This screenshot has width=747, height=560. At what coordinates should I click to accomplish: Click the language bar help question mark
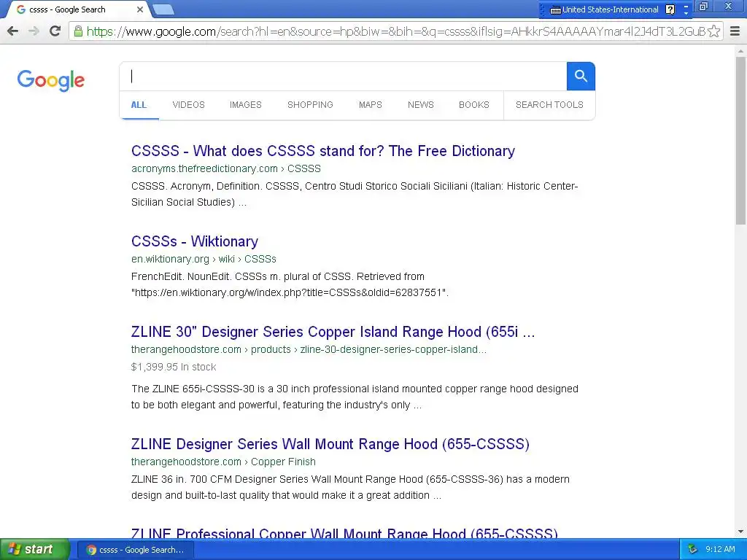(670, 9)
